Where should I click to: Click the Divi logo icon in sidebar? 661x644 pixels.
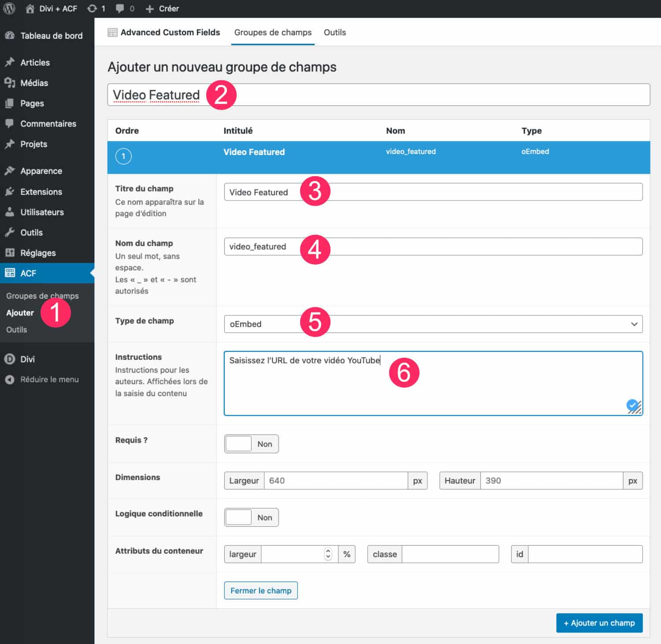point(10,359)
